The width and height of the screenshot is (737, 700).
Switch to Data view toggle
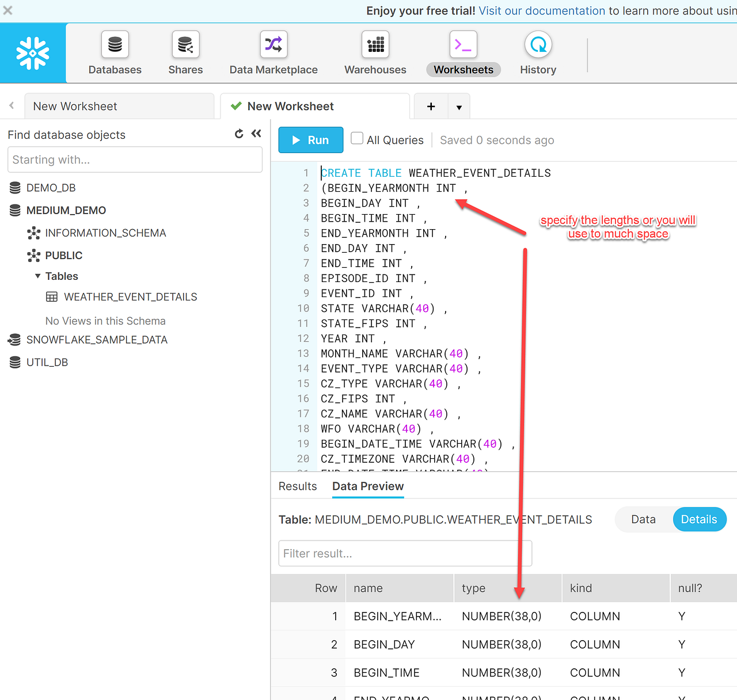tap(643, 519)
